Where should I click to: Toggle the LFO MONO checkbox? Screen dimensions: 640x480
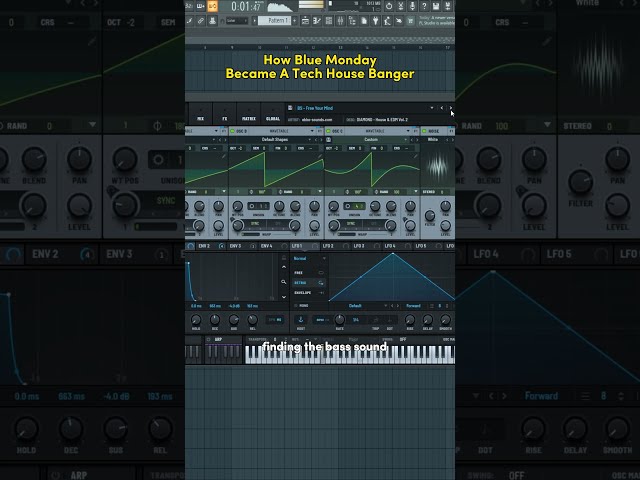tap(296, 306)
